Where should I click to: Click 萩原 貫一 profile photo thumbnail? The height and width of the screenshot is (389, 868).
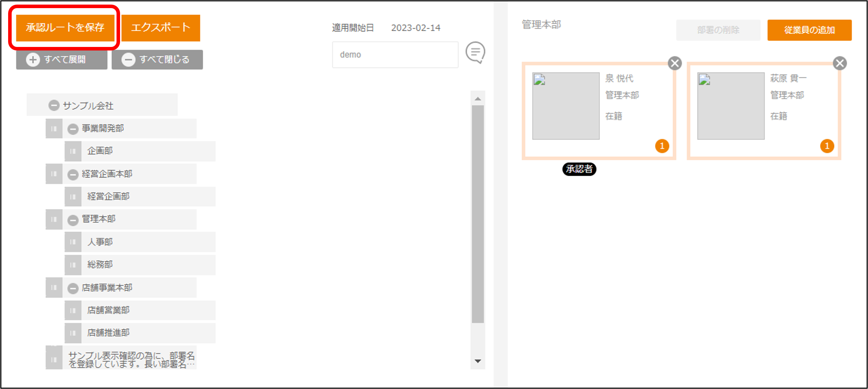(x=731, y=106)
